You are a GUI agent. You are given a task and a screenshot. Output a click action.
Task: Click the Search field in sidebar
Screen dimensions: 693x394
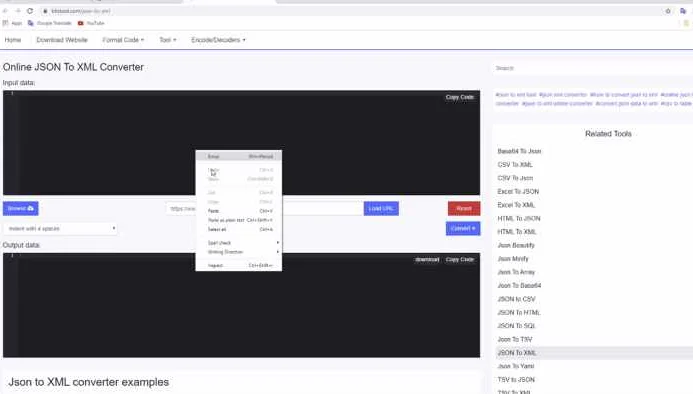[592, 68]
